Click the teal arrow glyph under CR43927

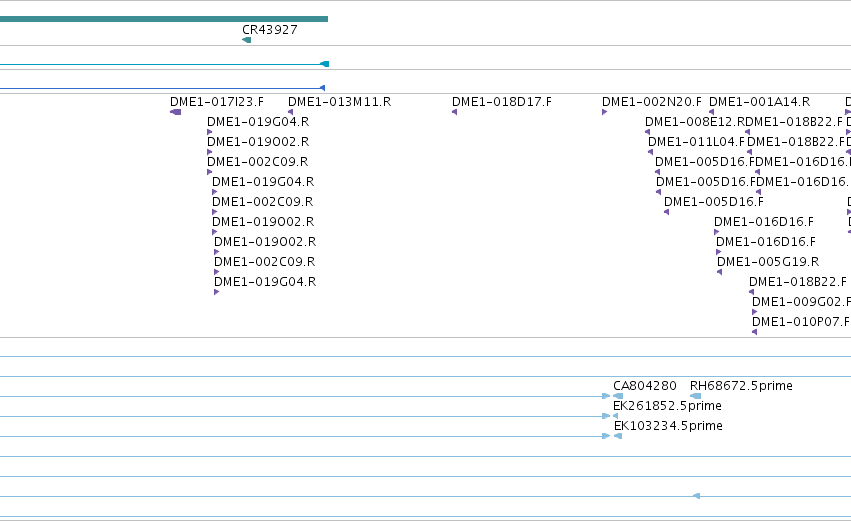coord(246,40)
